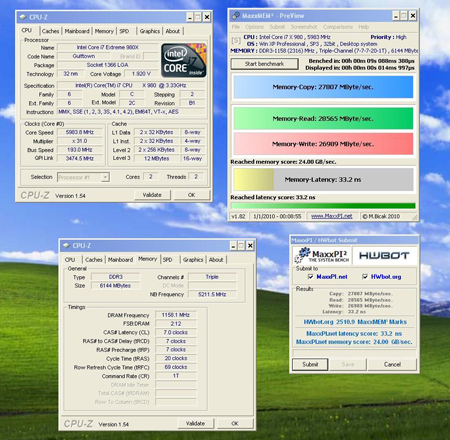Screen dimensions: 450x440
Task: Minimize the top CPU-Z window
Action: click(x=190, y=17)
